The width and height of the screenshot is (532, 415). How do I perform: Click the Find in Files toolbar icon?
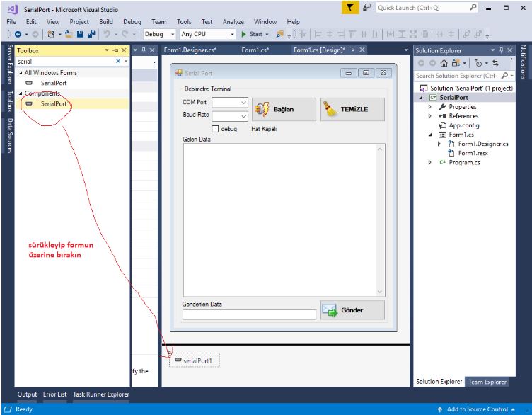pos(280,34)
